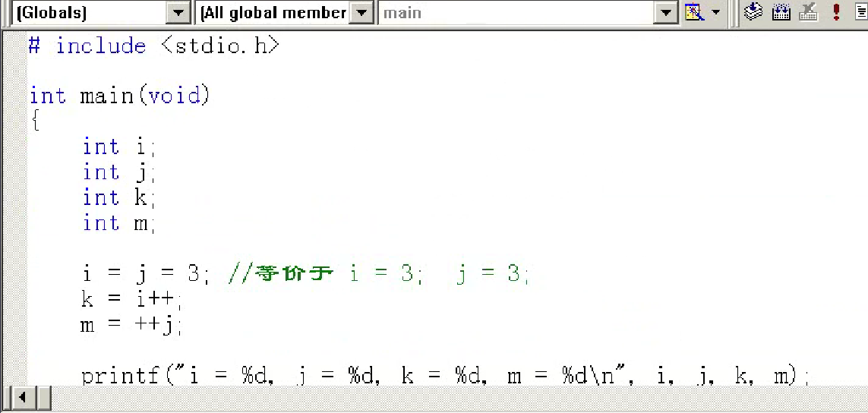Click the 'int j;' declaration
Screen dimensions: 868x413
pos(118,172)
